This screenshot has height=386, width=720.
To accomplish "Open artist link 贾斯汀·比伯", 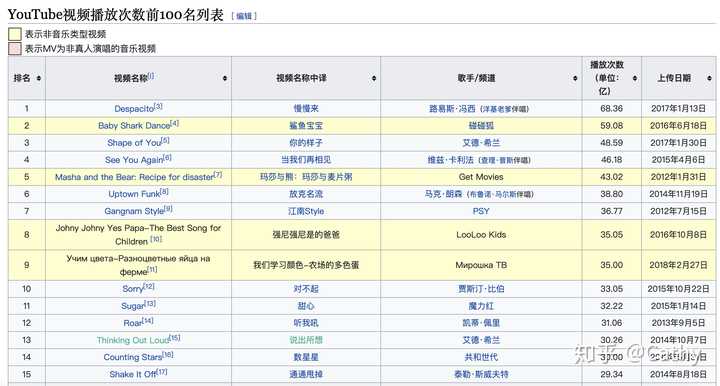I will tap(481, 289).
